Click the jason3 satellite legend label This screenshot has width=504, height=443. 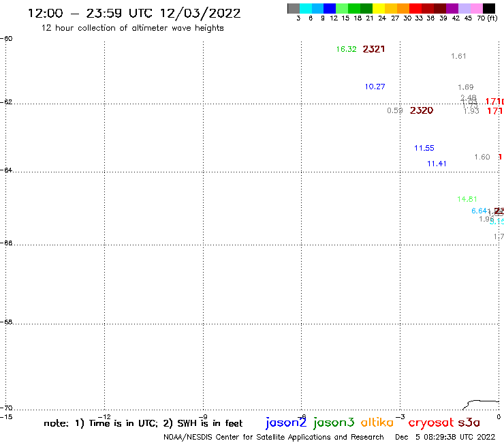tap(334, 423)
